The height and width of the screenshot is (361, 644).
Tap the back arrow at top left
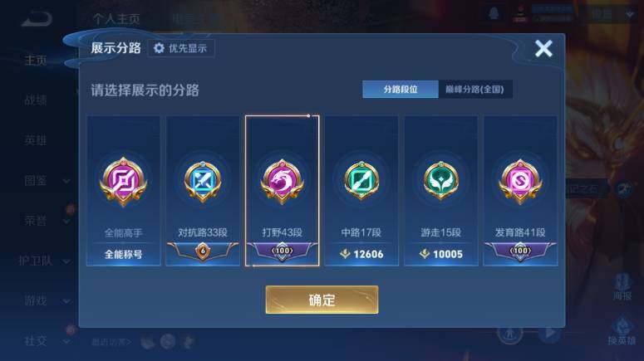point(37,19)
